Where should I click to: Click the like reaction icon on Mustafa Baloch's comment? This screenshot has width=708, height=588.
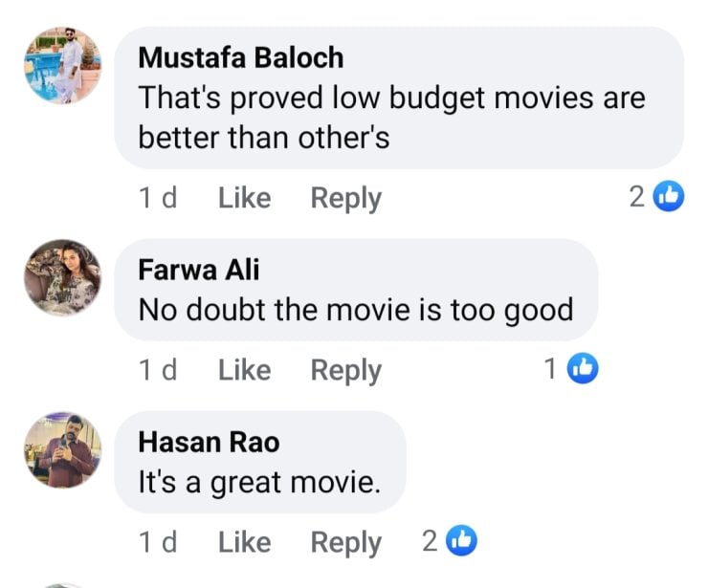coord(669,197)
